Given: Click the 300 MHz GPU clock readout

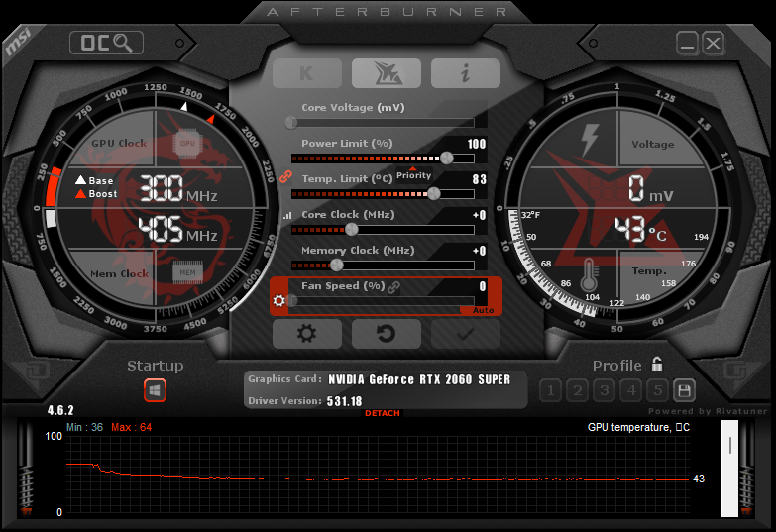Looking at the screenshot, I should click(178, 188).
